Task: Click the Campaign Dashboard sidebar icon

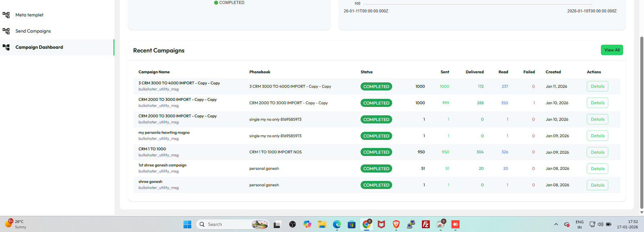Action: [x=6, y=47]
